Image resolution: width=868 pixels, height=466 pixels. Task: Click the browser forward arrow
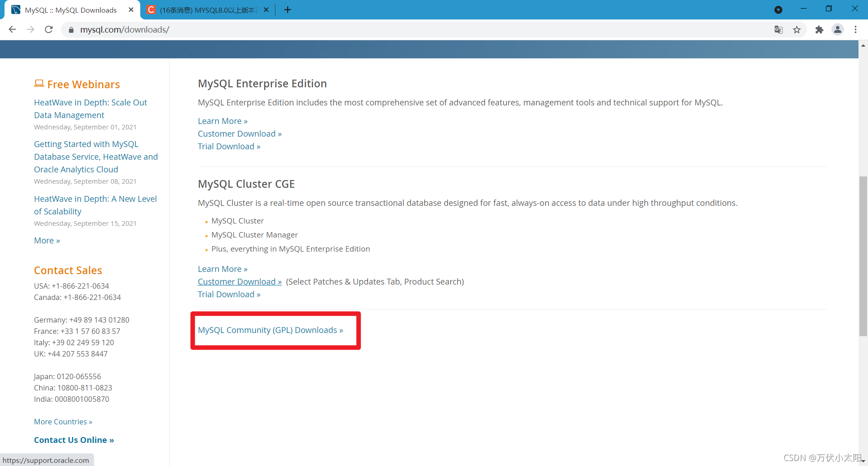31,29
